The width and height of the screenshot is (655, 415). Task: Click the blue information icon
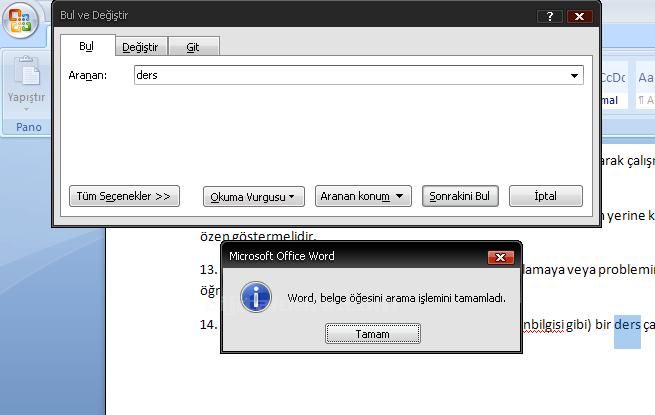click(256, 297)
